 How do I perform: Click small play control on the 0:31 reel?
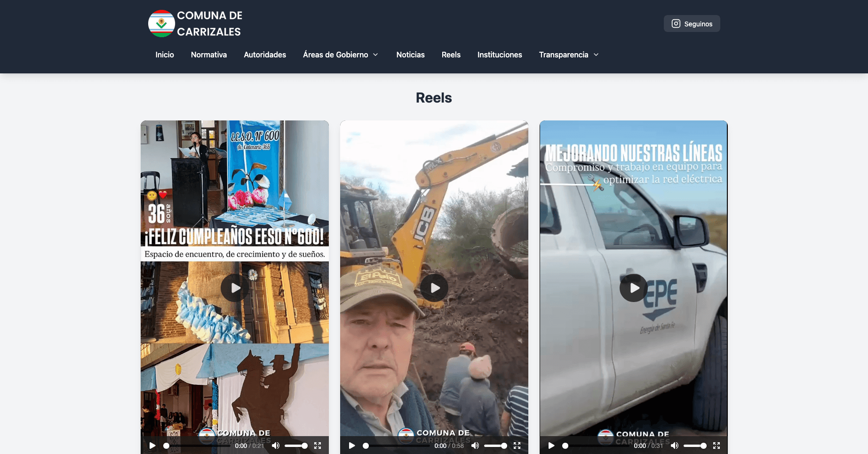click(x=551, y=446)
